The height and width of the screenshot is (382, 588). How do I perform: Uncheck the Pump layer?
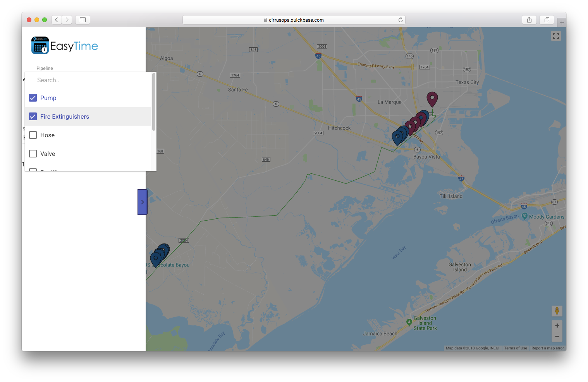click(x=33, y=98)
